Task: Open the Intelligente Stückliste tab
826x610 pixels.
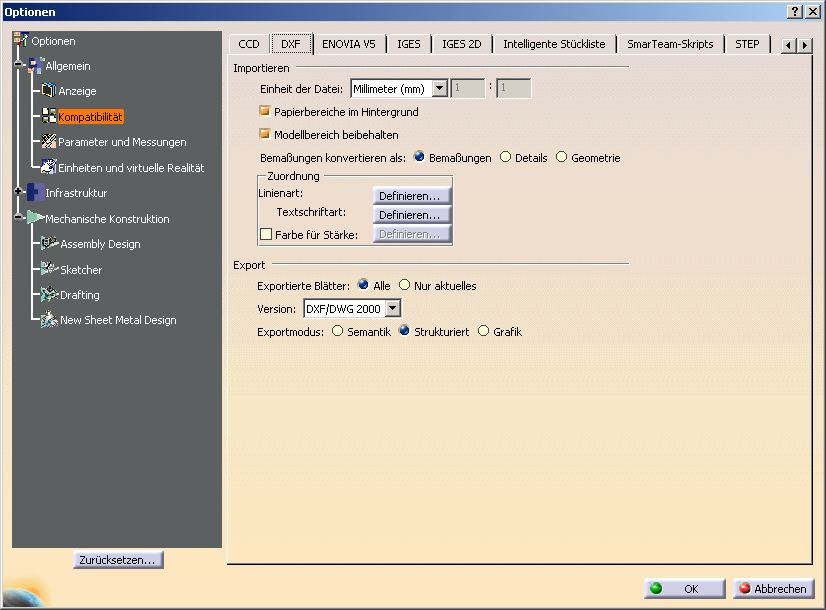Action: [554, 44]
